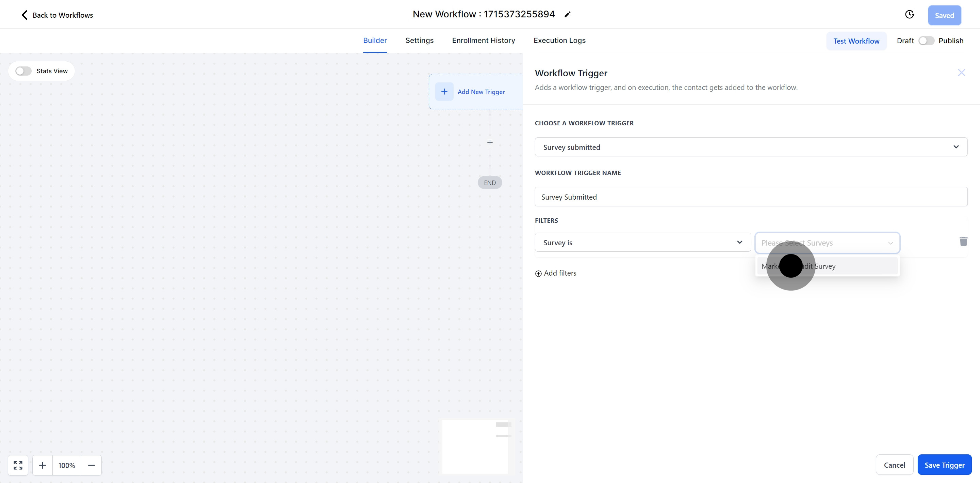Switch to the Builder tab
Viewport: 980px width, 483px height.
pos(375,41)
